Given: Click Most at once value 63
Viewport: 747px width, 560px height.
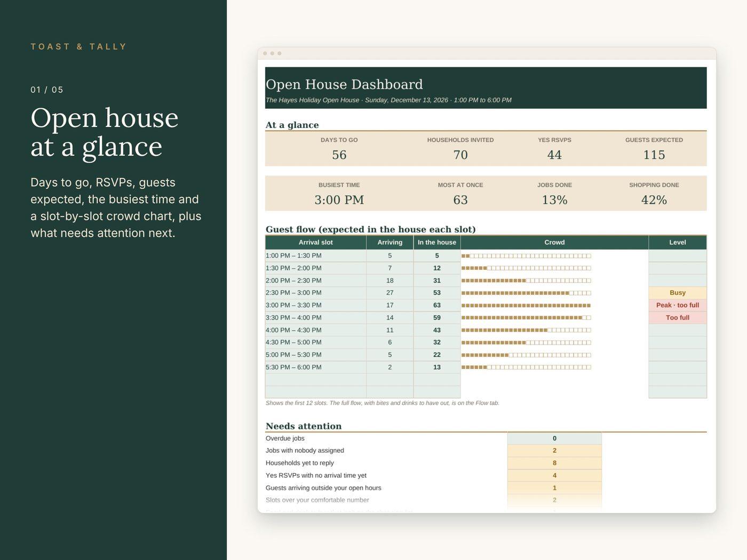Looking at the screenshot, I should tap(460, 200).
